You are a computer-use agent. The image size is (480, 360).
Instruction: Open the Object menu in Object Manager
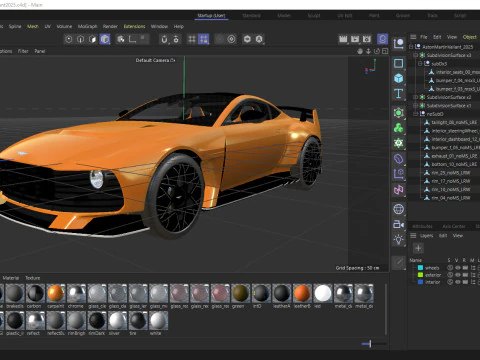(469, 37)
